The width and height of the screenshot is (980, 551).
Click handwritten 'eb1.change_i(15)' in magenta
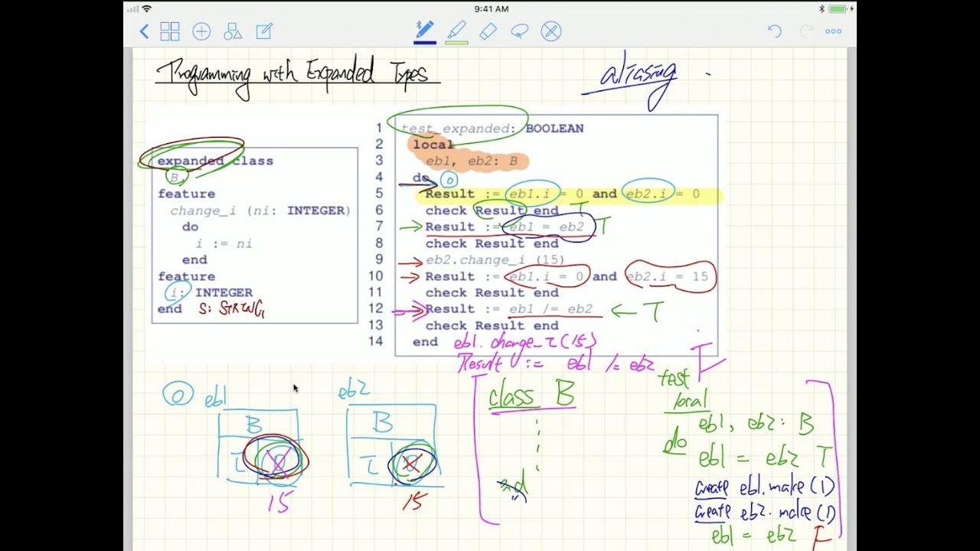[525, 343]
